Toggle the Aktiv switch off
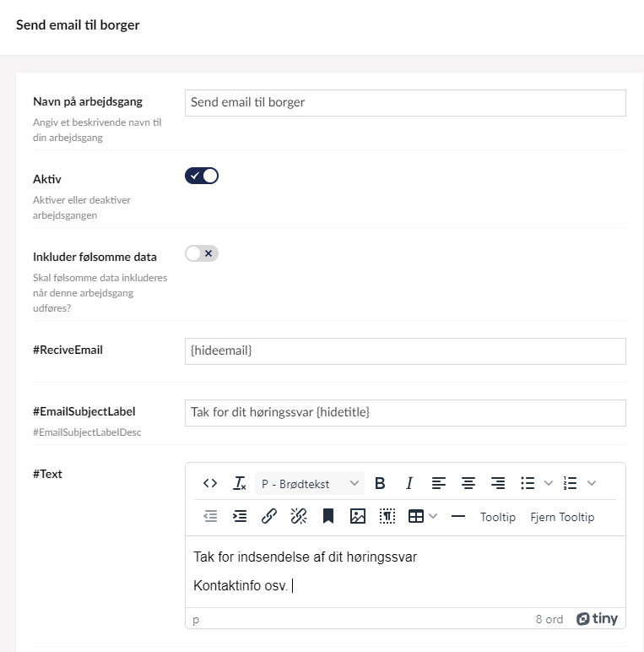 click(x=202, y=176)
